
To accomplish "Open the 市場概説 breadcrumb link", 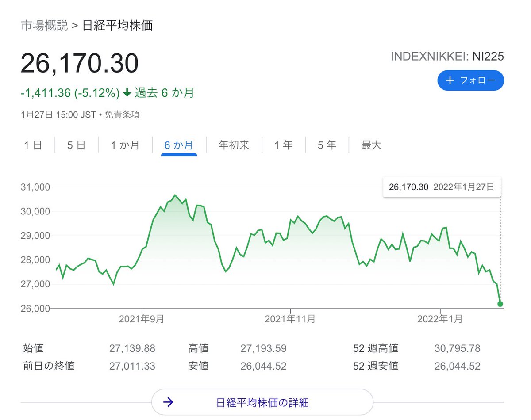I will (x=44, y=25).
